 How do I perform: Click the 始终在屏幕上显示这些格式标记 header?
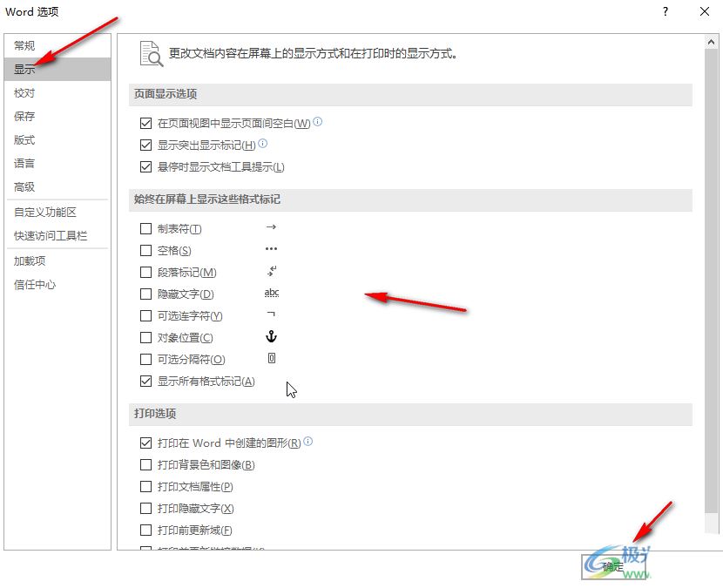pyautogui.click(x=410, y=199)
